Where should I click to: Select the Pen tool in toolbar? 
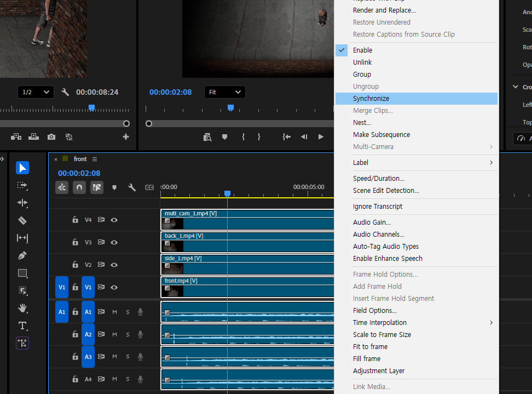tap(22, 255)
